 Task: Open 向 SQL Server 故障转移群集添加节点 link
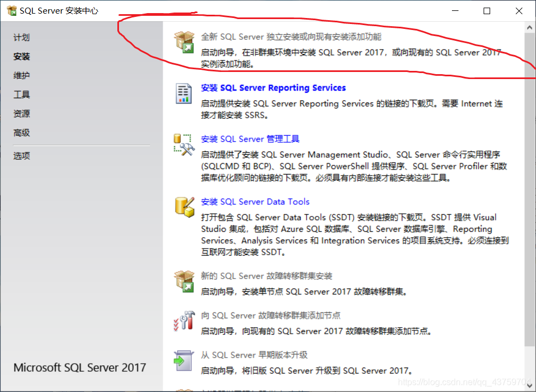[270, 316]
